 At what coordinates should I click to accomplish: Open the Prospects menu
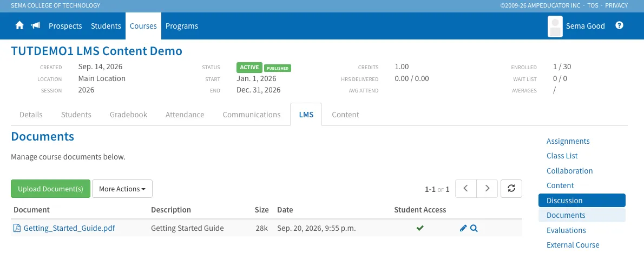point(65,26)
